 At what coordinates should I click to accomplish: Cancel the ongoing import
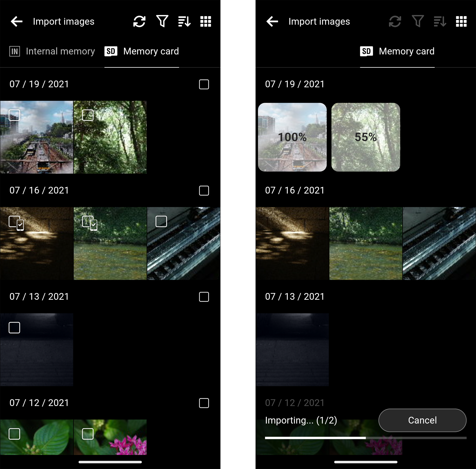[422, 420]
